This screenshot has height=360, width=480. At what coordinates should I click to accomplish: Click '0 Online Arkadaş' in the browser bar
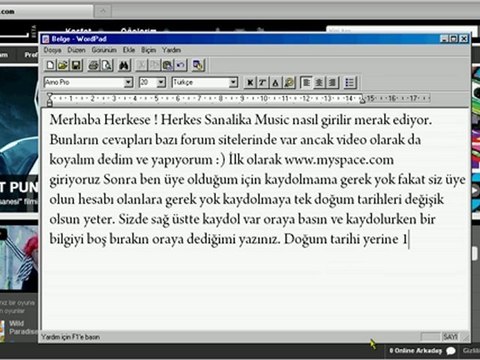coord(415,351)
